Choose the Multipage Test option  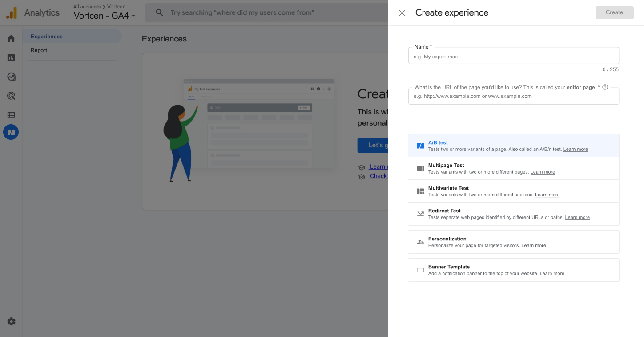click(513, 168)
